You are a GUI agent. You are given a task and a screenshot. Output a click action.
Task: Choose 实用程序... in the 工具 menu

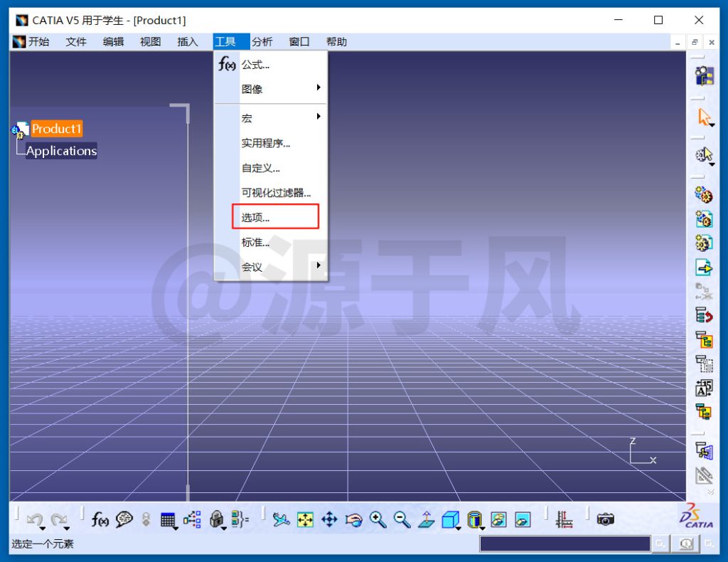[x=271, y=143]
